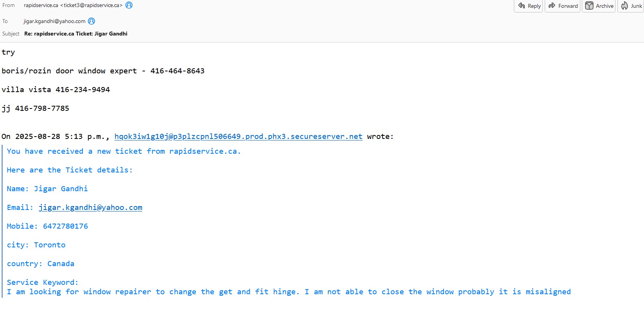This screenshot has width=644, height=327.
Task: Click the Service Keyword label in quote
Action: tap(43, 283)
